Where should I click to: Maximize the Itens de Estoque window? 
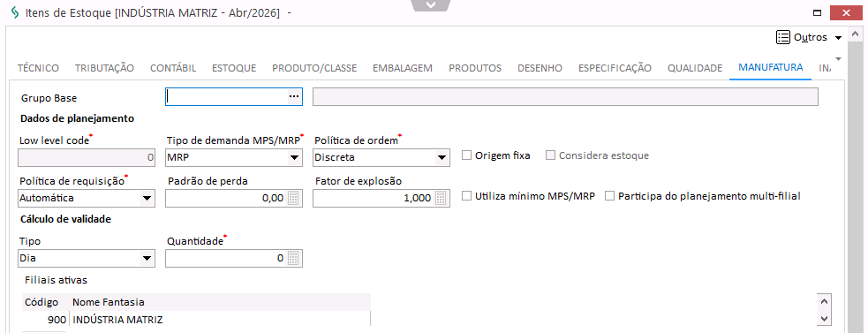click(817, 12)
